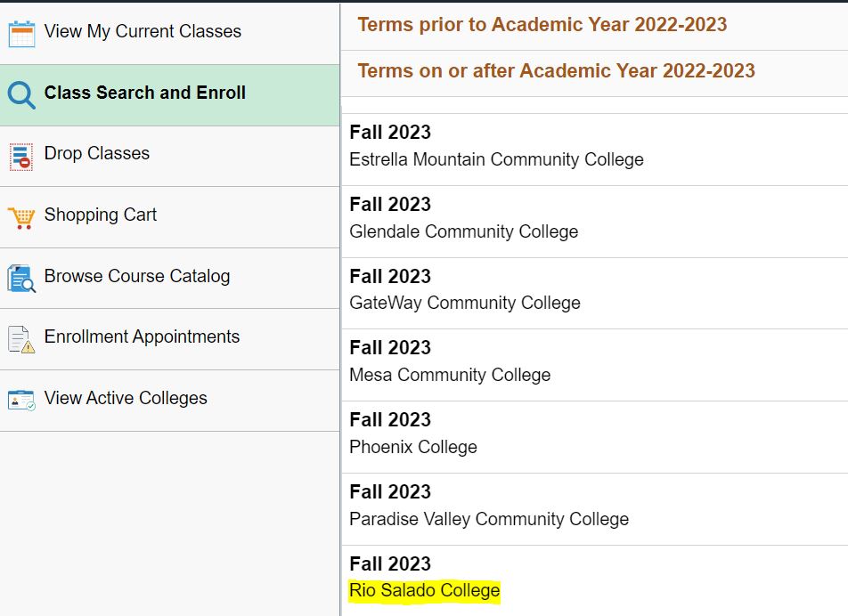Select the Shopping Cart icon

(20, 215)
